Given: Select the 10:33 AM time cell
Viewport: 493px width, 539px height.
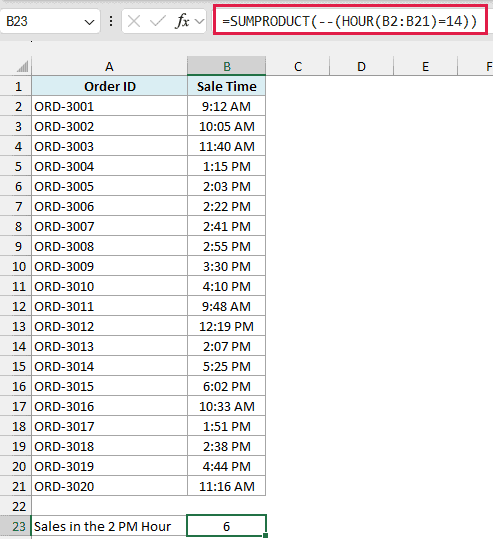Looking at the screenshot, I should [x=227, y=406].
